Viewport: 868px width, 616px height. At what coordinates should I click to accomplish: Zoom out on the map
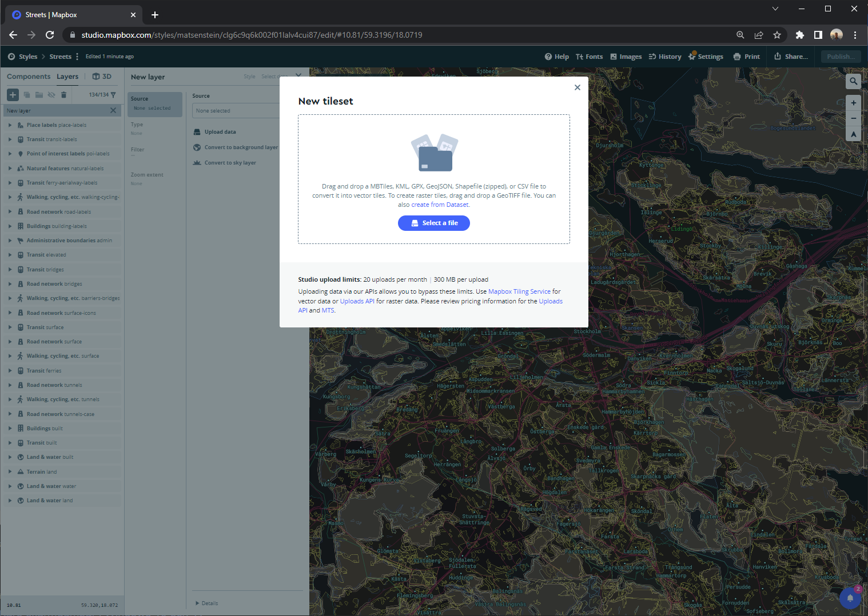click(853, 118)
